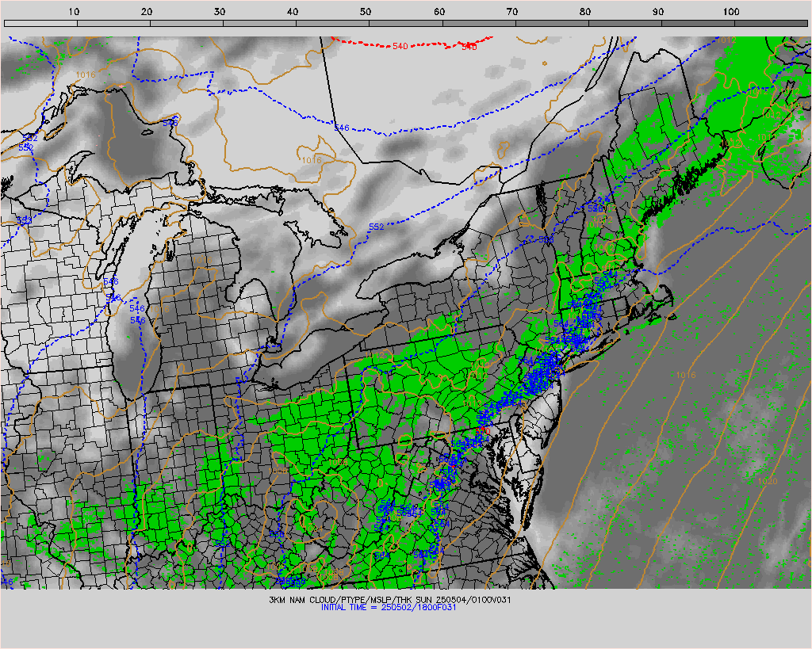Image resolution: width=812 pixels, height=649 pixels.
Task: Select the grayscale legend segment between 90 and 100
Action: (x=698, y=23)
